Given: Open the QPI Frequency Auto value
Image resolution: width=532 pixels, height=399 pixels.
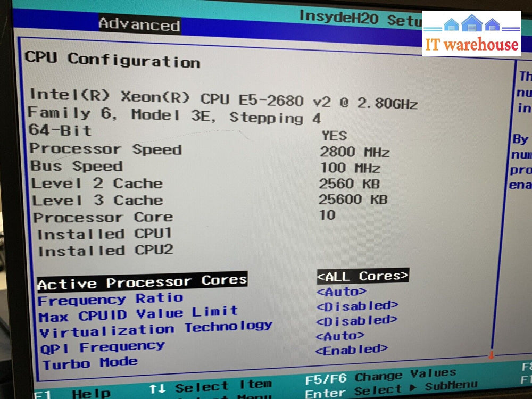Looking at the screenshot, I should point(340,336).
